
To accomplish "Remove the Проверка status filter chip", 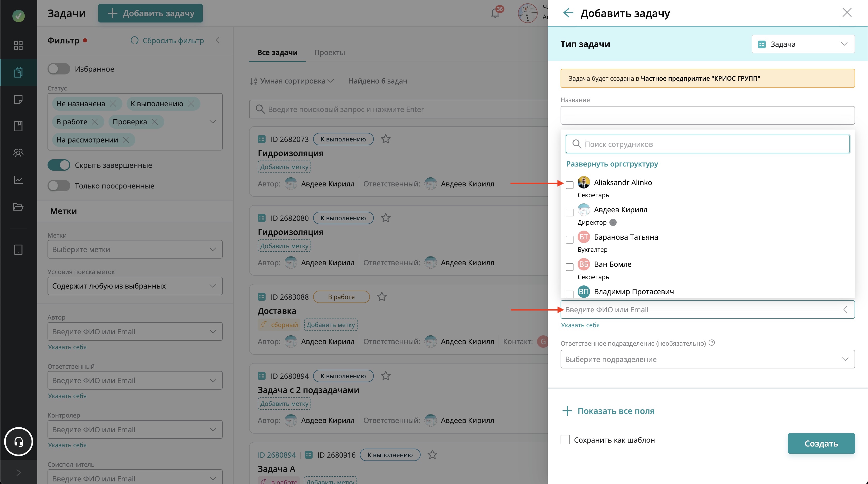I will (155, 122).
